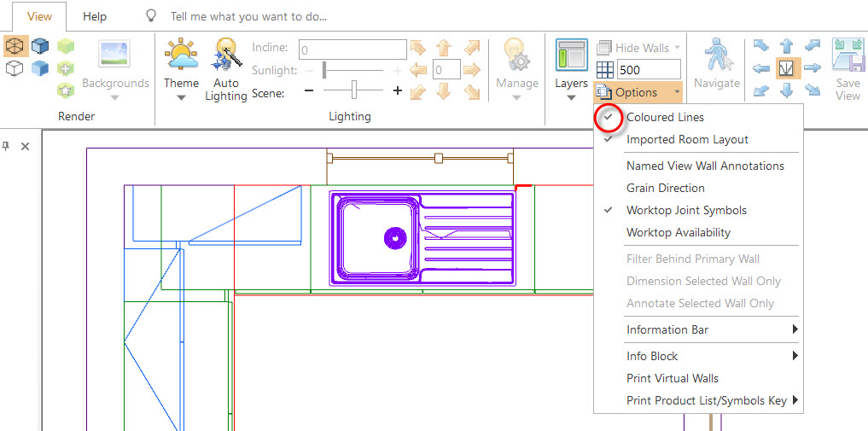868x431 pixels.
Task: Enable Named View Wall Annotations
Action: [x=698, y=166]
